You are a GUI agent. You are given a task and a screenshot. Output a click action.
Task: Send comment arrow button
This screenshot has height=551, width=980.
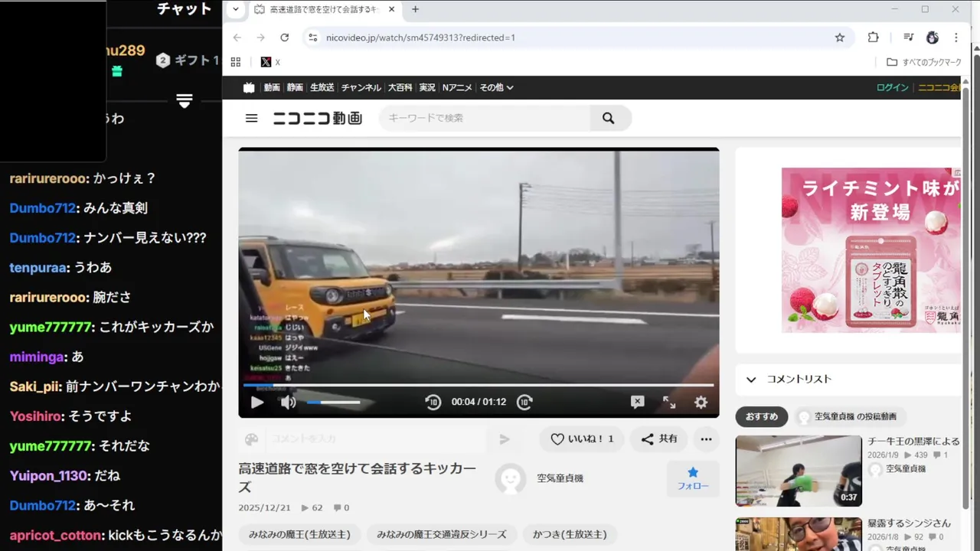click(505, 439)
